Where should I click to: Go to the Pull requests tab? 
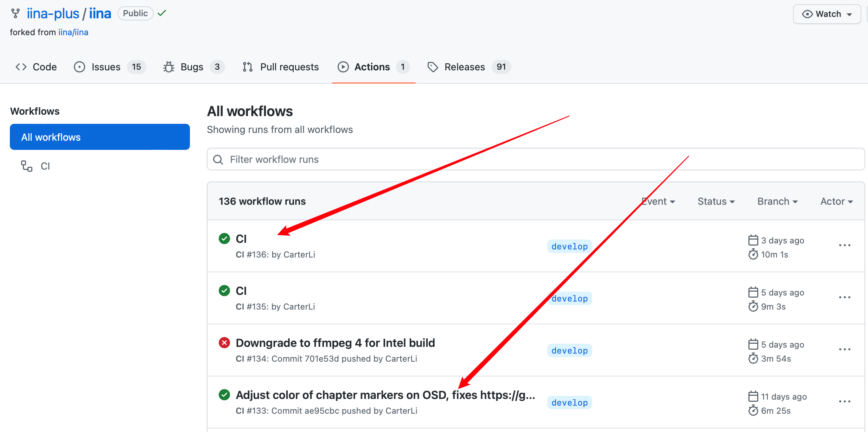(289, 67)
